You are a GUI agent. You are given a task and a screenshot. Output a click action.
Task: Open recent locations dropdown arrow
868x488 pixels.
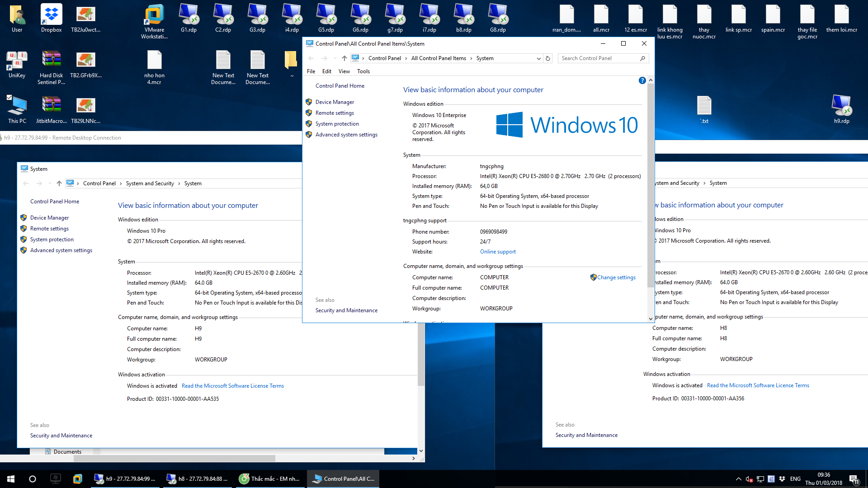point(335,58)
